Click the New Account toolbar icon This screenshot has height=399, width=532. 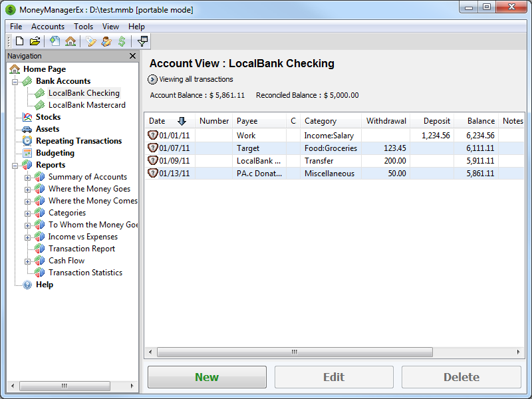tap(55, 41)
